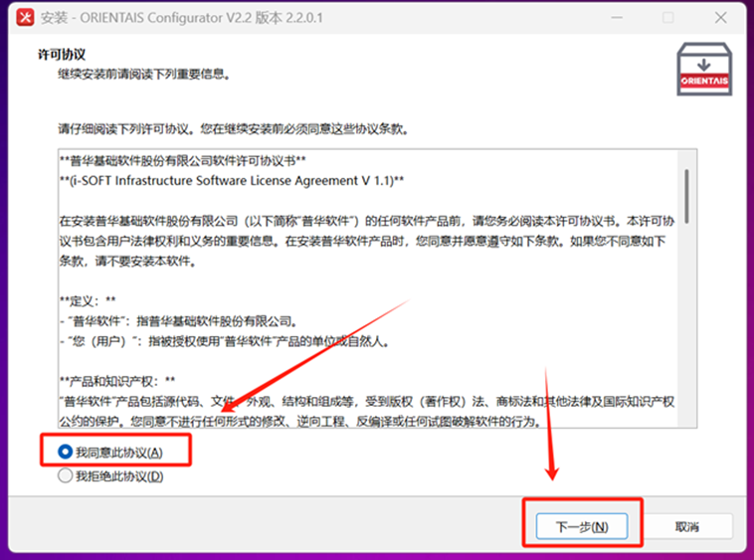Click the i-SOFT Infrastructure Software License Agreement line
754x560 pixels.
tap(232, 181)
